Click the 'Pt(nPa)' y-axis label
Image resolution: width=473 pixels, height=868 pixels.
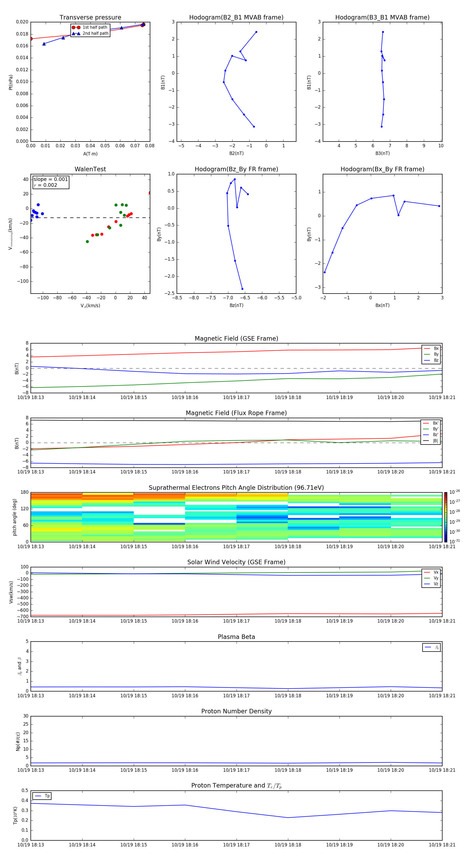tap(11, 82)
